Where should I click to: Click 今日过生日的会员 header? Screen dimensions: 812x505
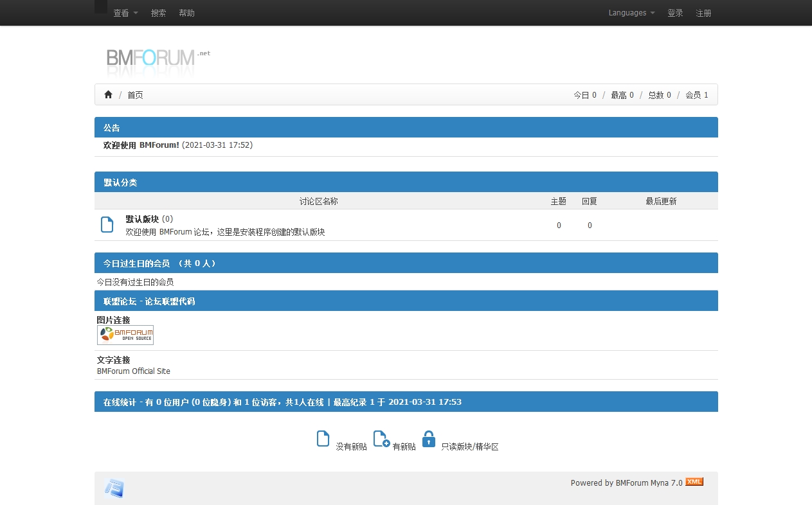tap(406, 263)
